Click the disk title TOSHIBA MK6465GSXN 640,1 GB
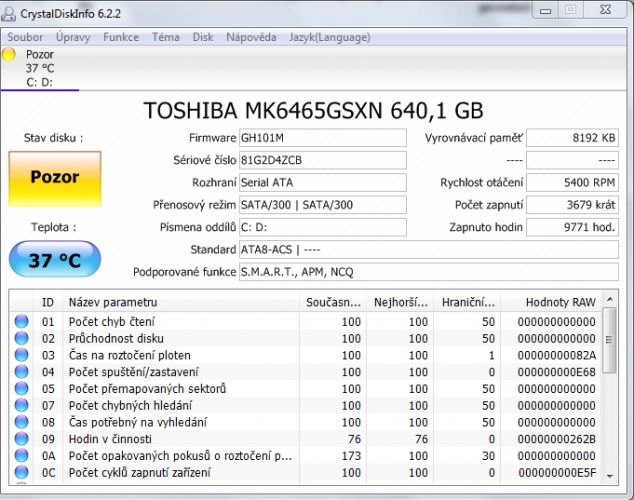This screenshot has width=634, height=500. point(313,110)
